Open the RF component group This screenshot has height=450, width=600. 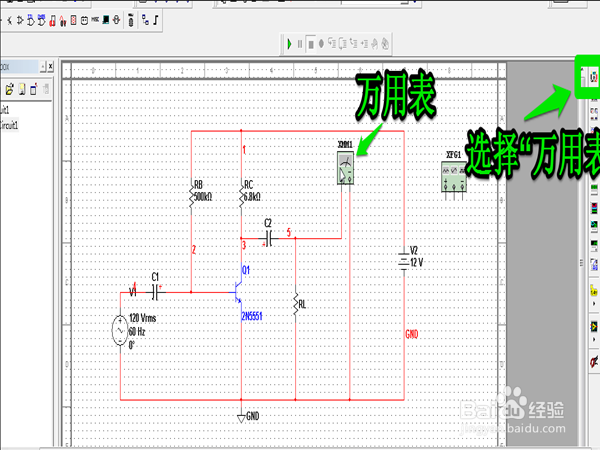[x=116, y=20]
